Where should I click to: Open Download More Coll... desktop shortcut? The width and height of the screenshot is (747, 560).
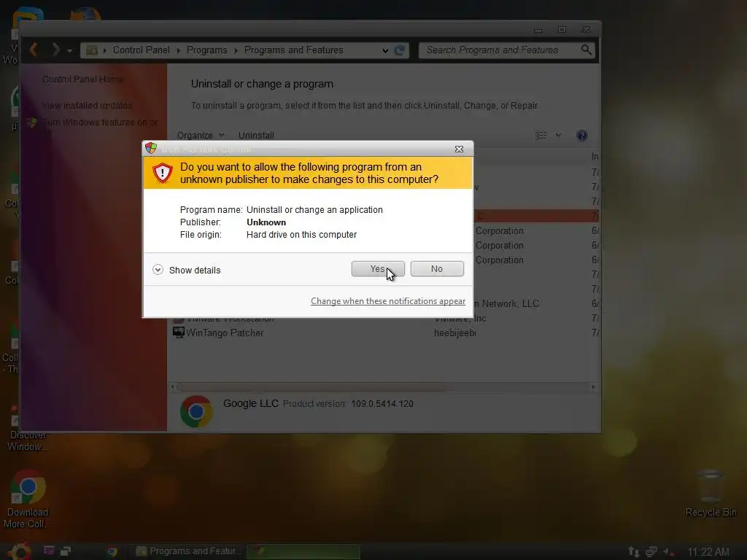[x=28, y=499]
